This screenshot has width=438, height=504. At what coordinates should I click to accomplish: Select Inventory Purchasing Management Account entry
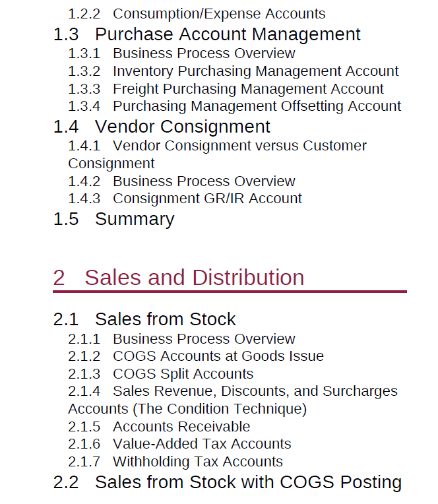coord(234,71)
